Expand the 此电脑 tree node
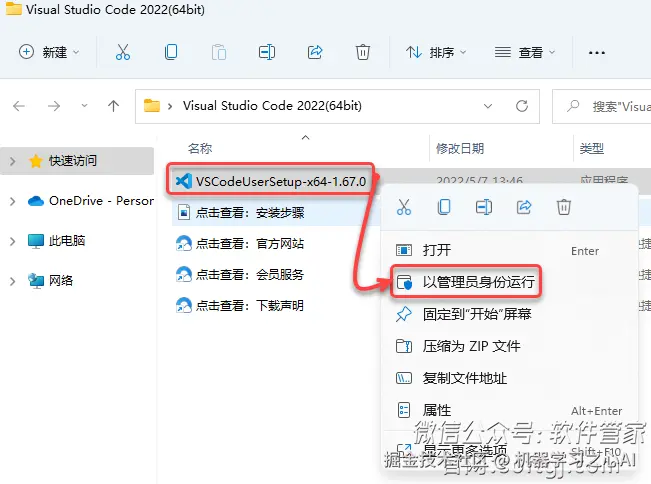This screenshot has width=651, height=484. pos(12,241)
